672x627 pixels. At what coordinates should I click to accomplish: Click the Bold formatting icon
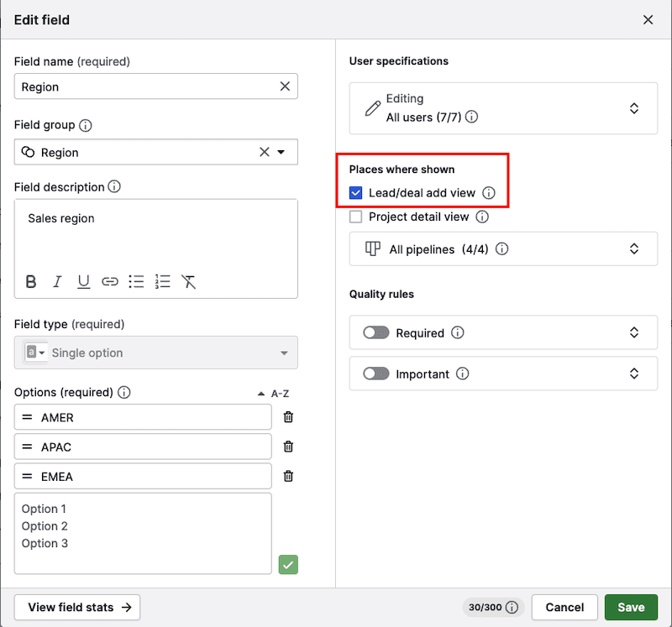pyautogui.click(x=31, y=282)
